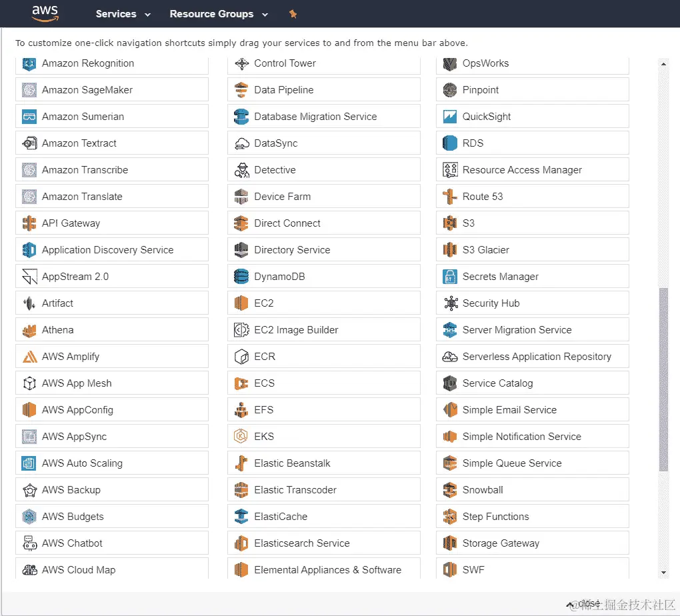
Task: Click the AWS logo icon
Action: coord(45,13)
